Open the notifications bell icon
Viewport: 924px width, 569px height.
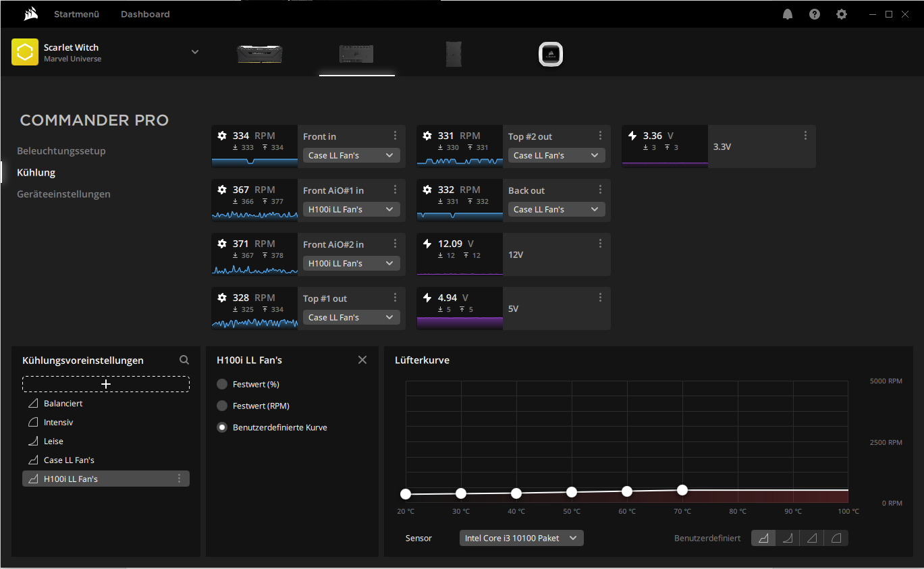tap(788, 14)
